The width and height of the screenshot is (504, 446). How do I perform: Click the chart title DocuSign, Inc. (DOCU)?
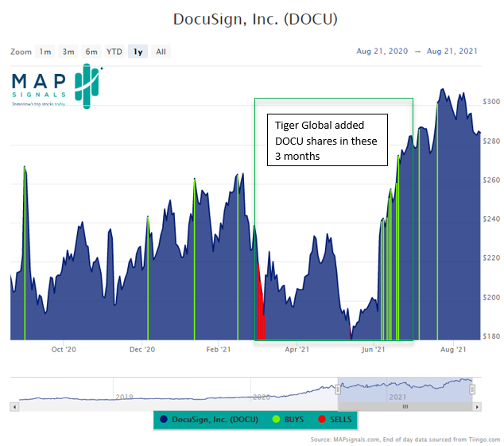tap(255, 19)
